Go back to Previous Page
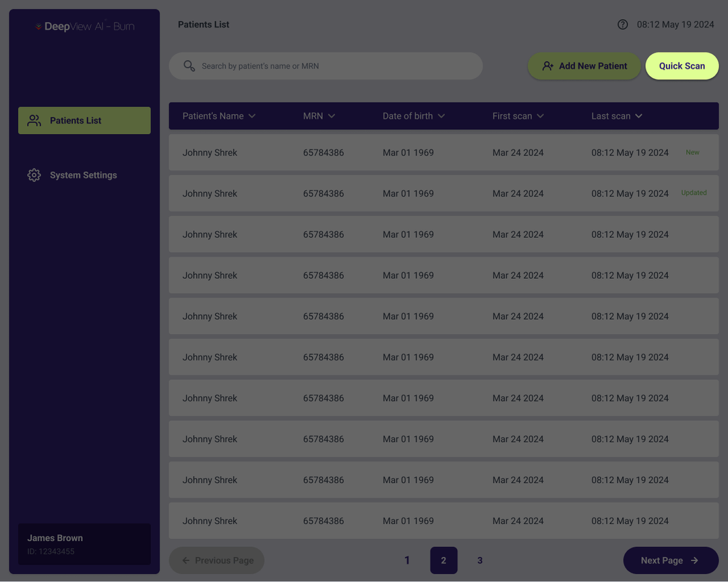The height and width of the screenshot is (582, 728). (x=217, y=560)
